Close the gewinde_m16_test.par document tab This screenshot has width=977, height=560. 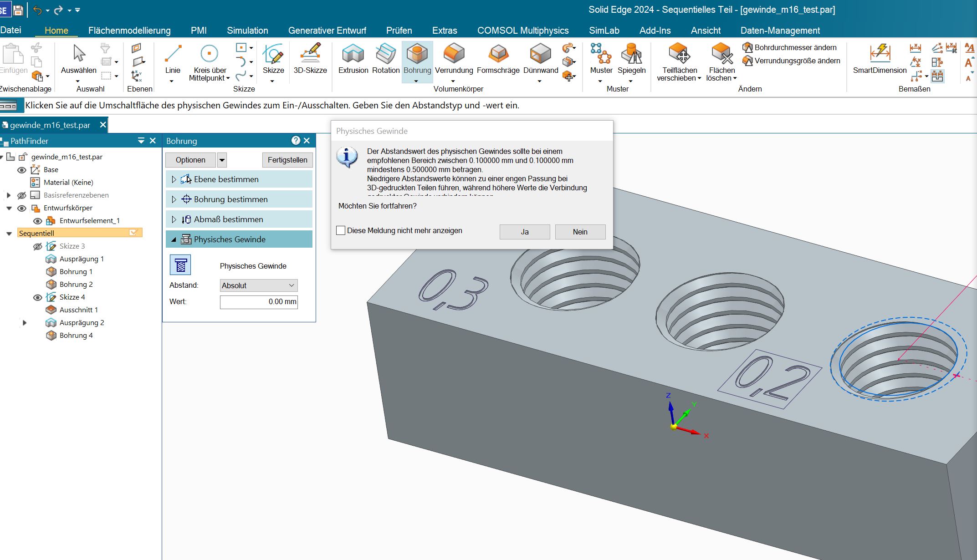[x=103, y=125]
